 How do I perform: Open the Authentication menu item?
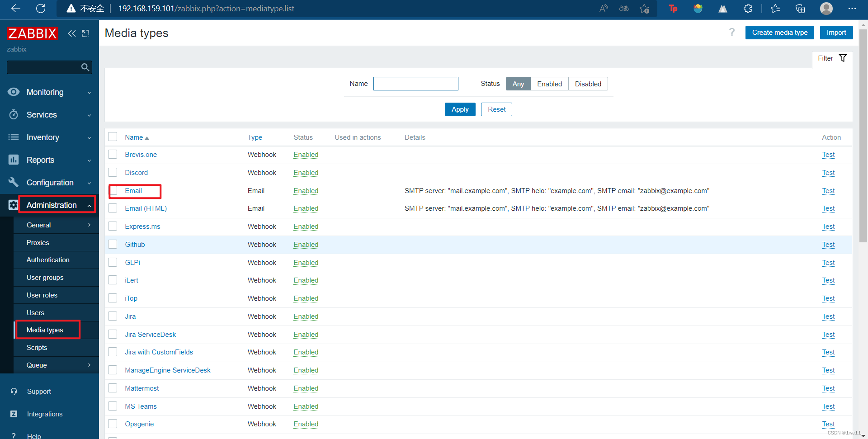click(56, 260)
